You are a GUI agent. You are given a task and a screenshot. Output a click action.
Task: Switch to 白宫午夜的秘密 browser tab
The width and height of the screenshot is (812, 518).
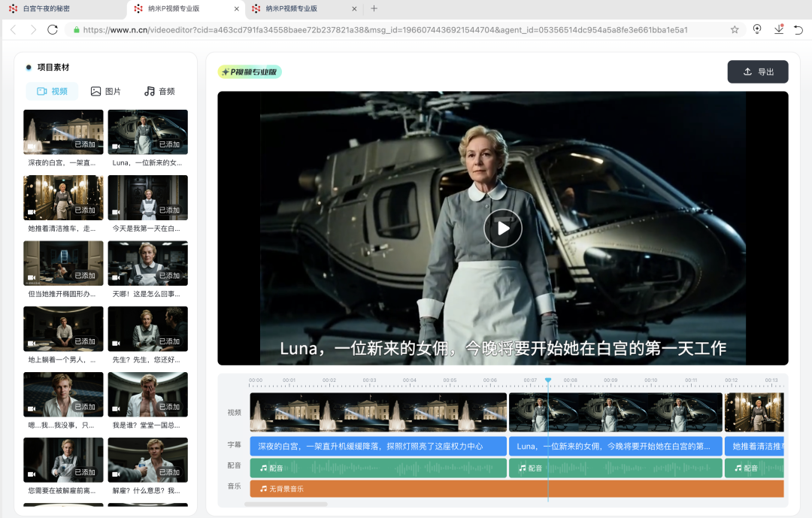pos(47,9)
